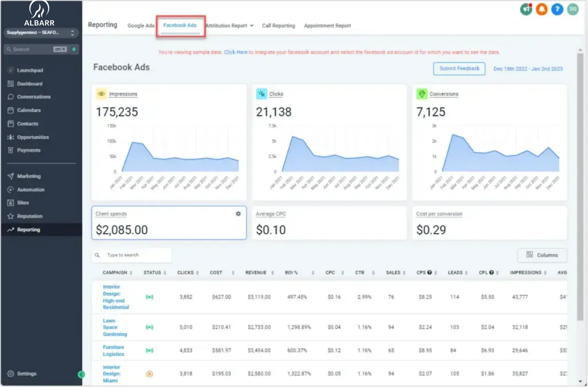
Task: Open Opportunities in the sidebar
Action: pos(33,137)
